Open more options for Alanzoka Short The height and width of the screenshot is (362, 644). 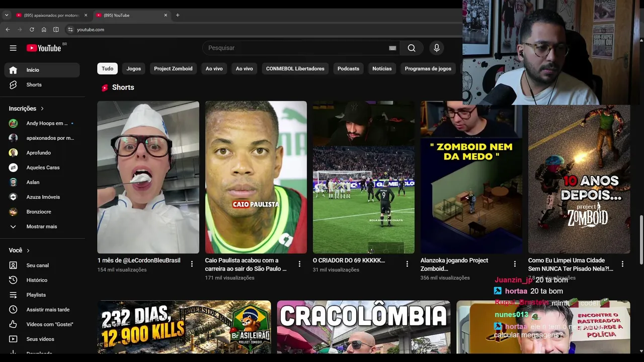(515, 264)
